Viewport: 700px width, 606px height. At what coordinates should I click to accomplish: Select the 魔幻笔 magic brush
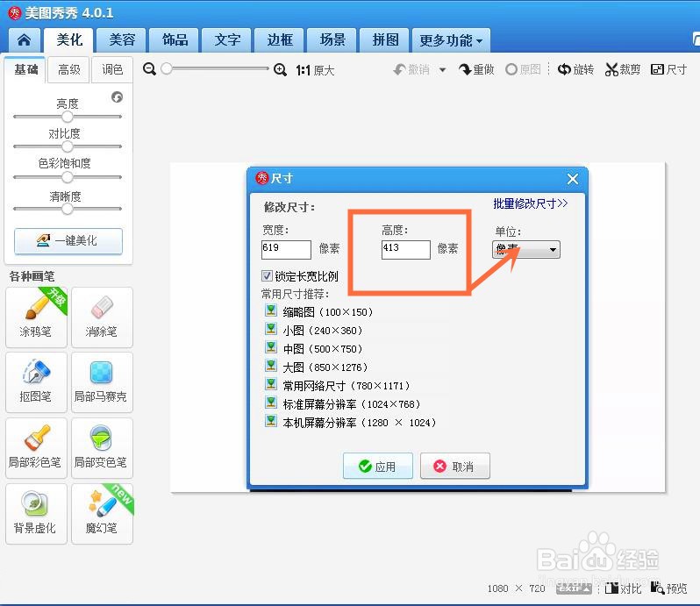click(102, 514)
